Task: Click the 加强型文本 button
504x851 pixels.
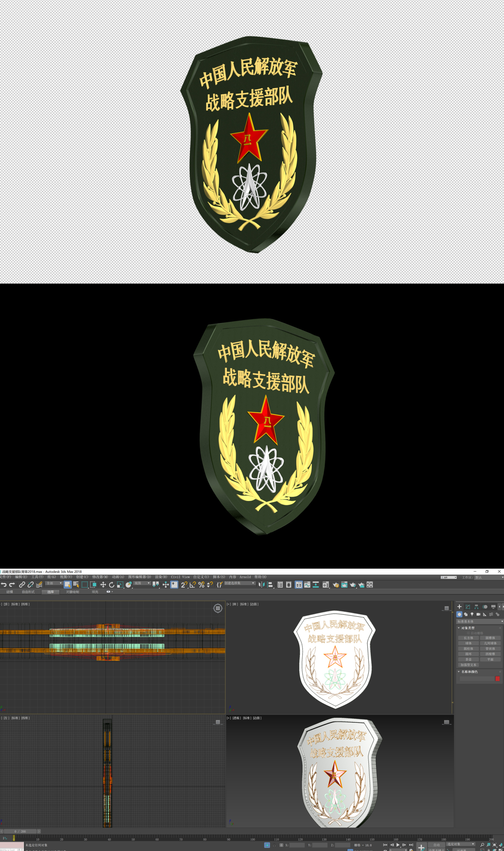Action: click(x=468, y=665)
